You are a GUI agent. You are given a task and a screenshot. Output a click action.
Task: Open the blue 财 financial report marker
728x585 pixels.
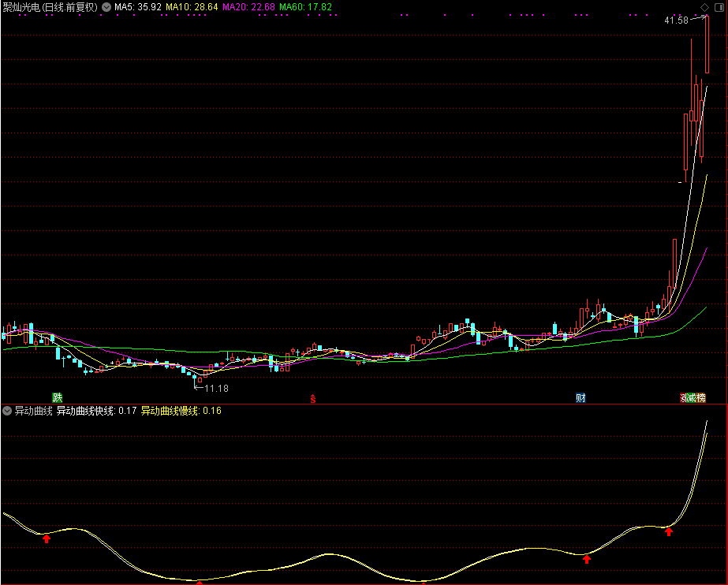coord(581,397)
